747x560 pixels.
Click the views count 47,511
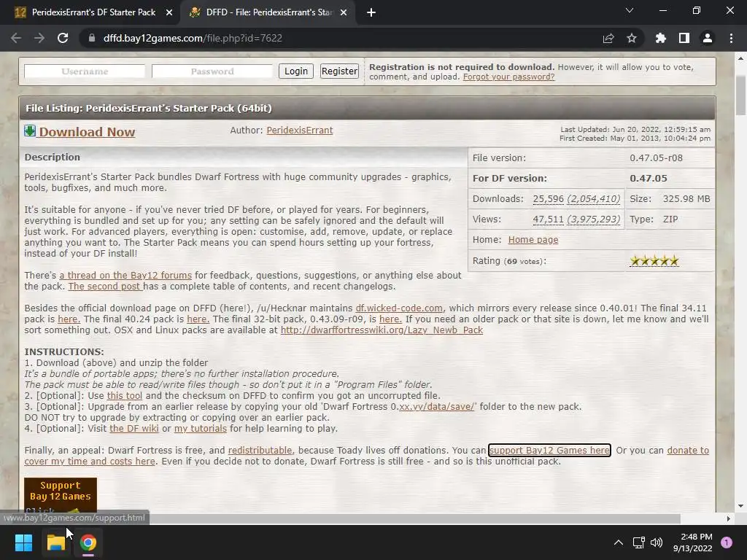pyautogui.click(x=548, y=219)
